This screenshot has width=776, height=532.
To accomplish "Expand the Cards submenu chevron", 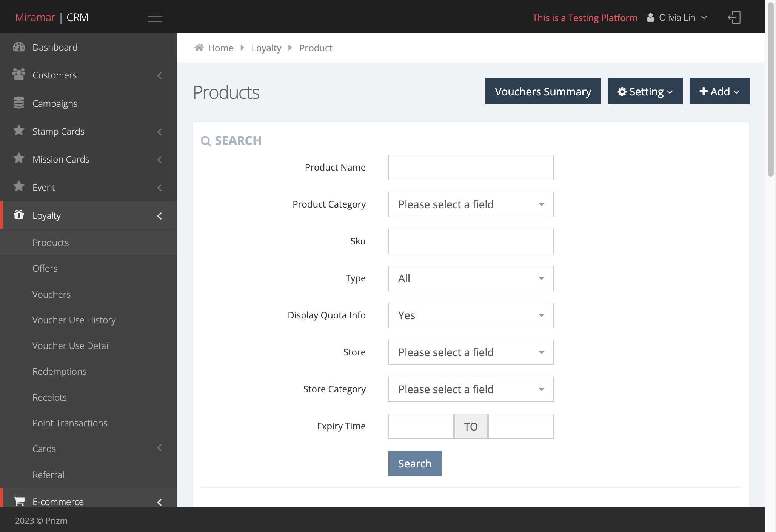I will pos(160,448).
